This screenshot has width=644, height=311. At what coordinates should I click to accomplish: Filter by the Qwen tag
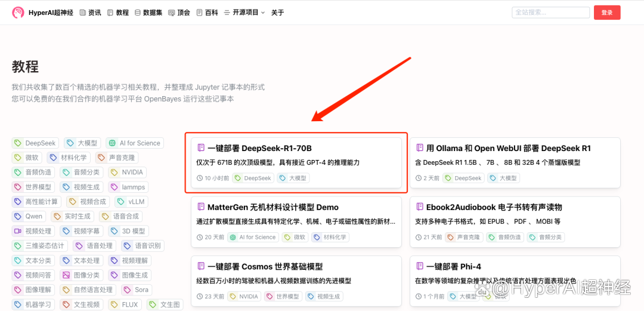29,216
